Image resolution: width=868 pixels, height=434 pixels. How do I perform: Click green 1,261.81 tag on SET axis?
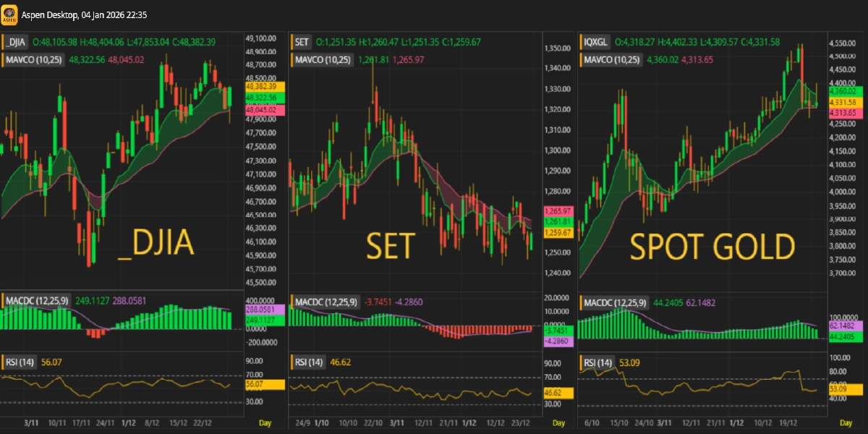click(x=559, y=221)
